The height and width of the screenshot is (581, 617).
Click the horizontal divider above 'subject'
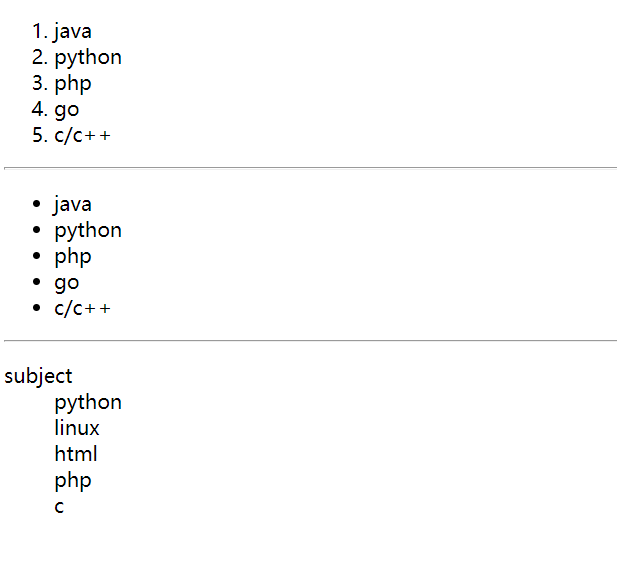(310, 341)
